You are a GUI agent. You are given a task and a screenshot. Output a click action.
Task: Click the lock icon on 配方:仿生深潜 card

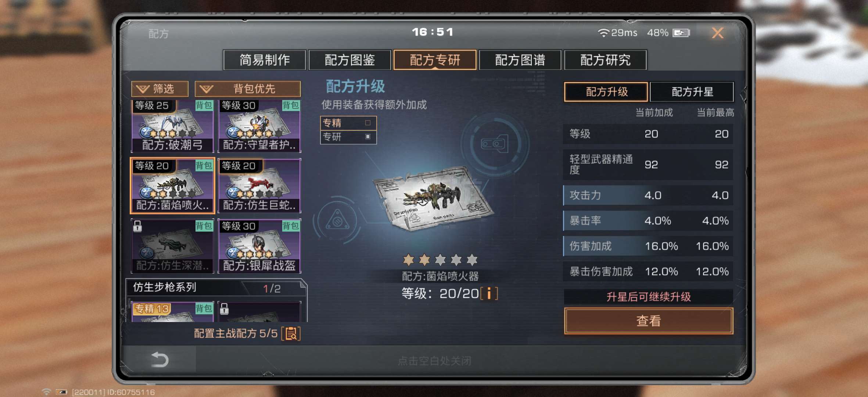coord(137,226)
